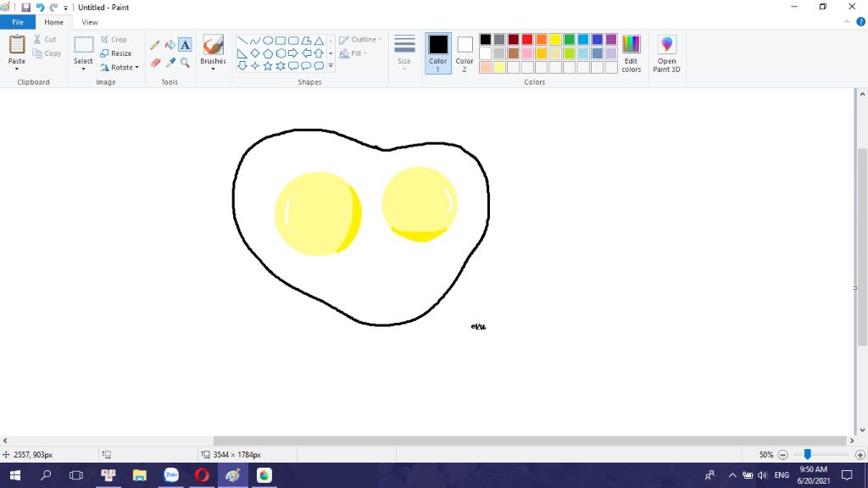Choose the Four-point star shape

(x=254, y=66)
